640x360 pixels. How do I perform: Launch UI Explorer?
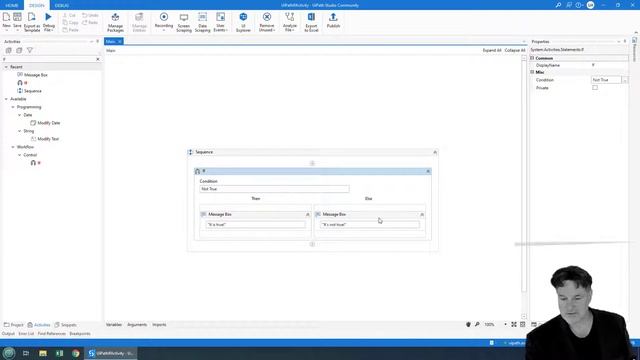(x=243, y=22)
